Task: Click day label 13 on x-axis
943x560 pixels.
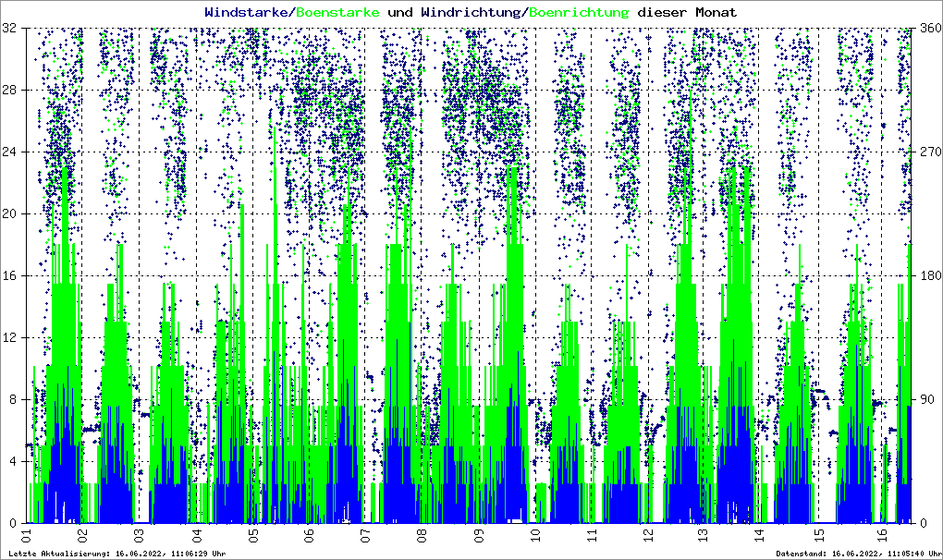Action: [x=704, y=533]
